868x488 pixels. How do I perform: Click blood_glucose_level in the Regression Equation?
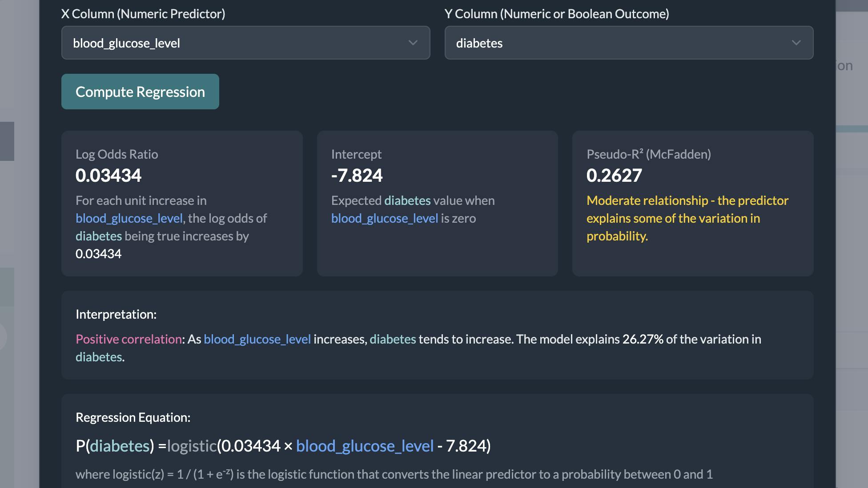pyautogui.click(x=365, y=446)
